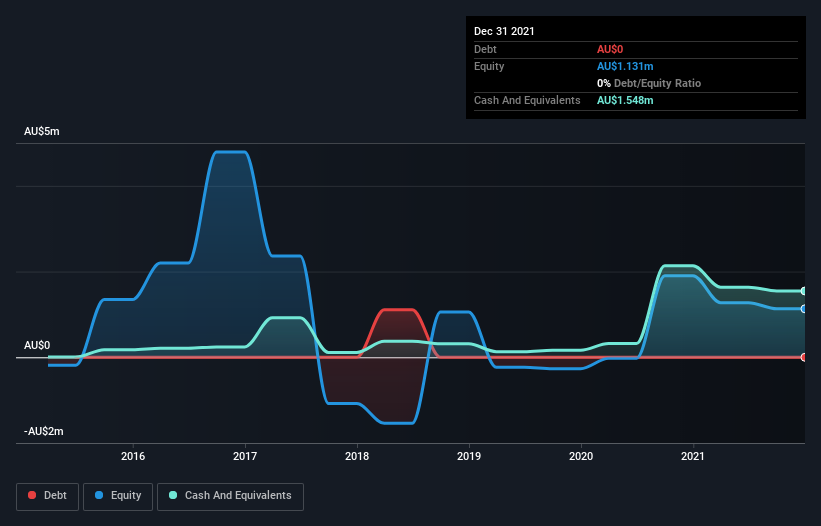This screenshot has height=526, width=821.
Task: Click the 2017 axis label
Action: pyautogui.click(x=245, y=456)
